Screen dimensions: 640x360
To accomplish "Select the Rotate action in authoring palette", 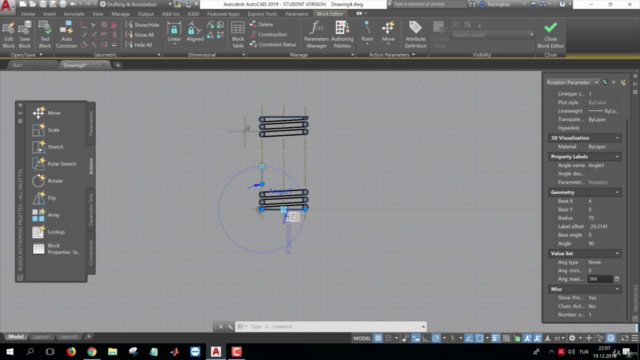I will 47,181.
